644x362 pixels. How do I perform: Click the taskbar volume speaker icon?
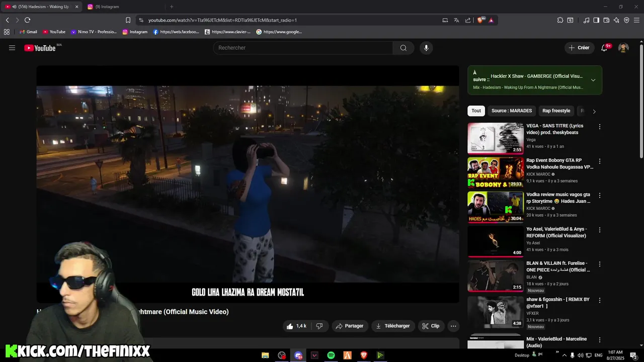[x=580, y=355]
